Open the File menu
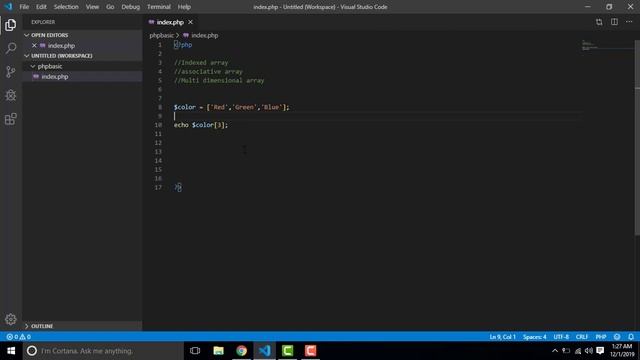640x360 pixels. (x=24, y=7)
